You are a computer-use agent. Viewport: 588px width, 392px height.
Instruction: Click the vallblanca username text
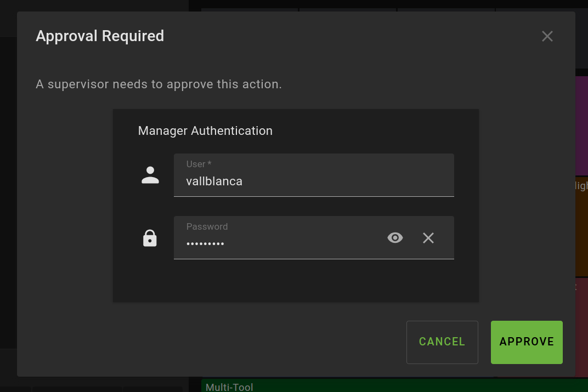coord(214,181)
